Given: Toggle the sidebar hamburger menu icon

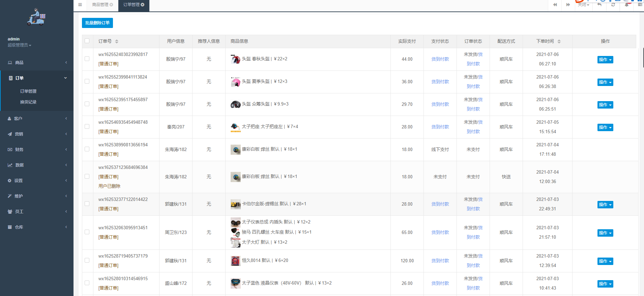Looking at the screenshot, I should point(80,5).
